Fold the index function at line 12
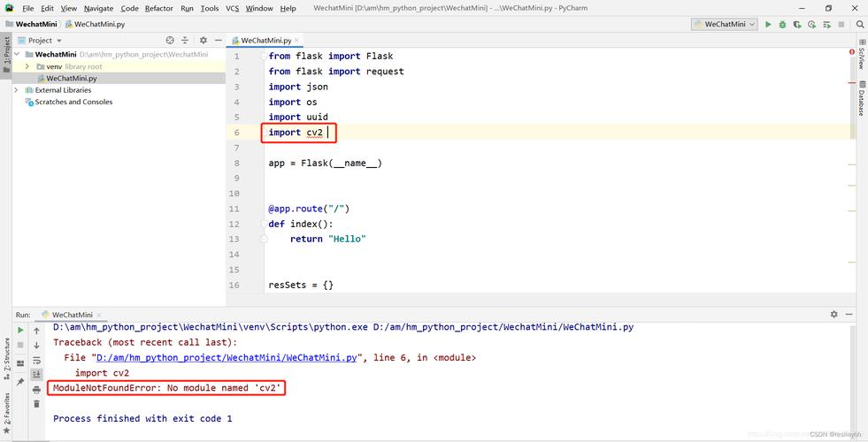The height and width of the screenshot is (442, 868). click(x=265, y=224)
